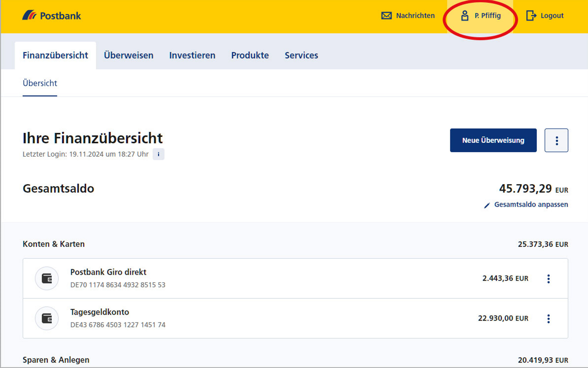The height and width of the screenshot is (368, 588).
Task: Click the 2.443,36 EUR balance
Action: pyautogui.click(x=505, y=278)
